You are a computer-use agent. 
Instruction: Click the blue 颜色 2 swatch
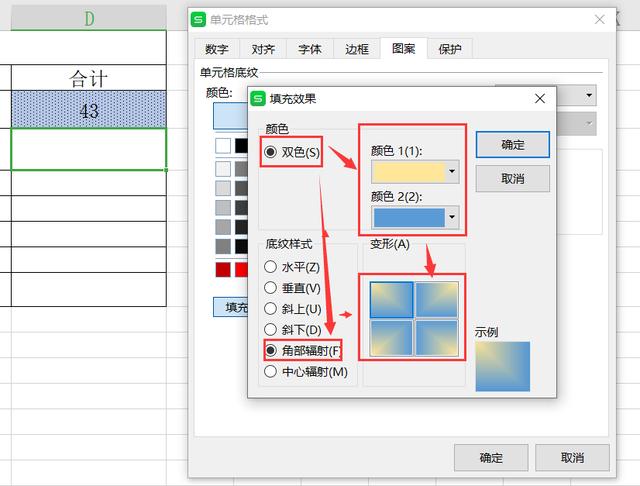click(x=409, y=217)
